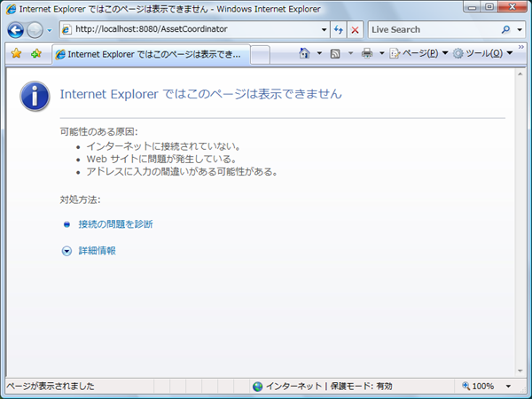The image size is (532, 399).
Task: Click the 'インターネットに接続されていない' bullet
Action: pyautogui.click(x=164, y=146)
